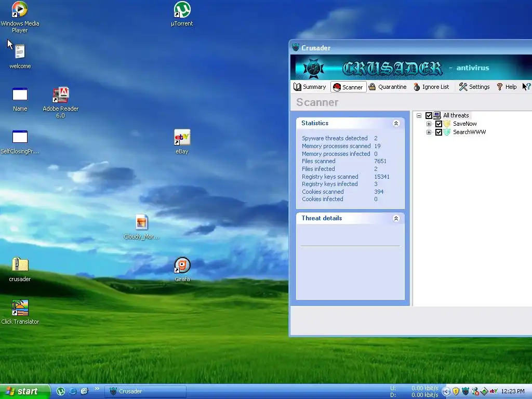Expand the SaveNow threat node
The height and width of the screenshot is (399, 532).
(429, 124)
